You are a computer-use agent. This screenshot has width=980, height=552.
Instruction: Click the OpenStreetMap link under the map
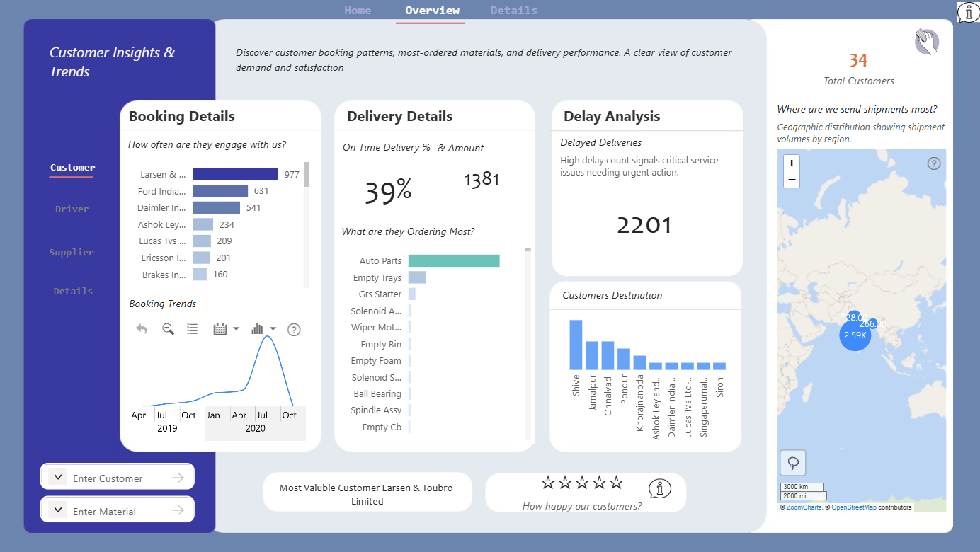click(x=854, y=507)
